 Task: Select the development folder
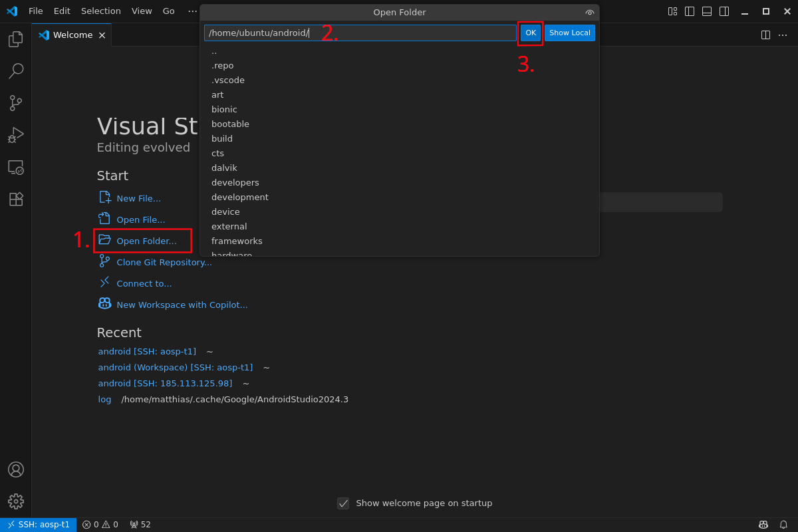400,198
